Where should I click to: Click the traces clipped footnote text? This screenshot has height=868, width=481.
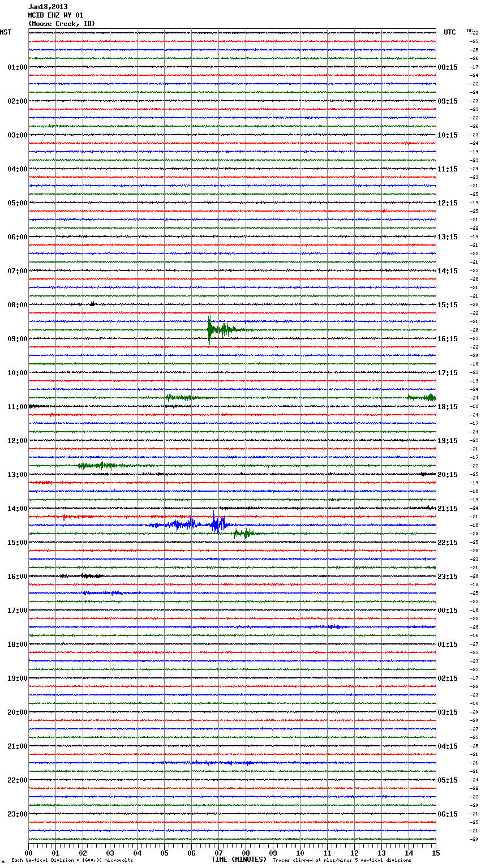(x=342, y=860)
